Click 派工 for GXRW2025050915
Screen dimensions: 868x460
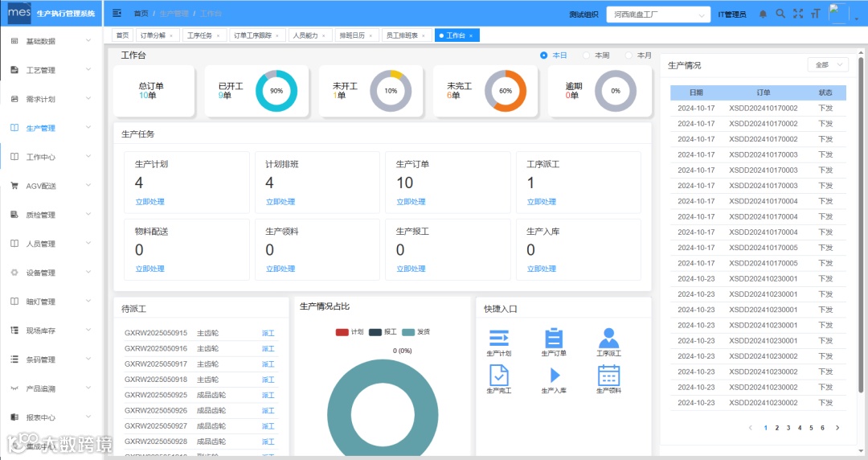point(268,333)
